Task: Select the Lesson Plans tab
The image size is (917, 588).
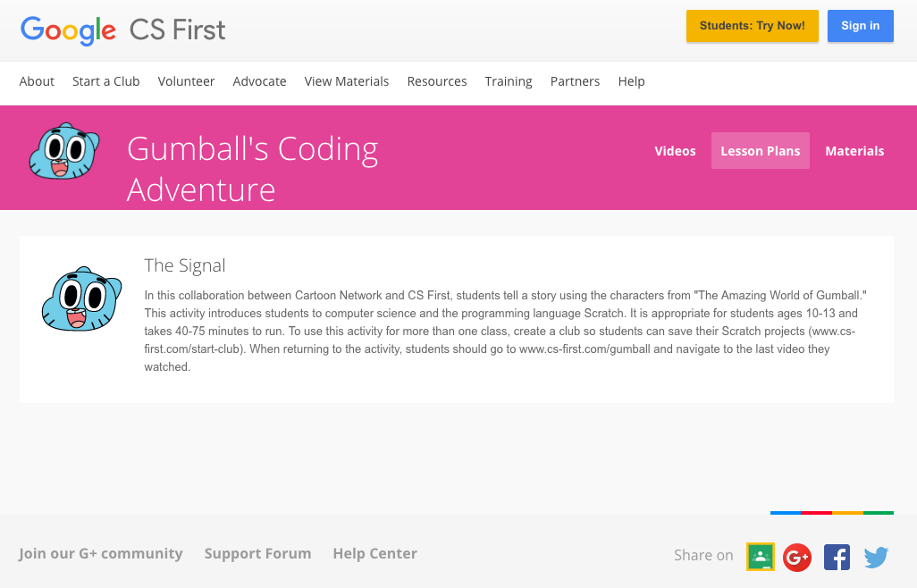Action: tap(761, 151)
